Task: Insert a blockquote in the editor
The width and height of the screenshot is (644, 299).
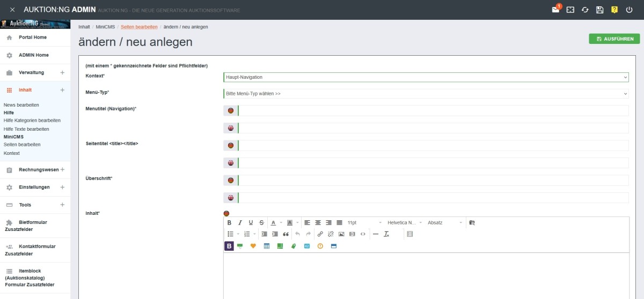Action: tap(286, 234)
